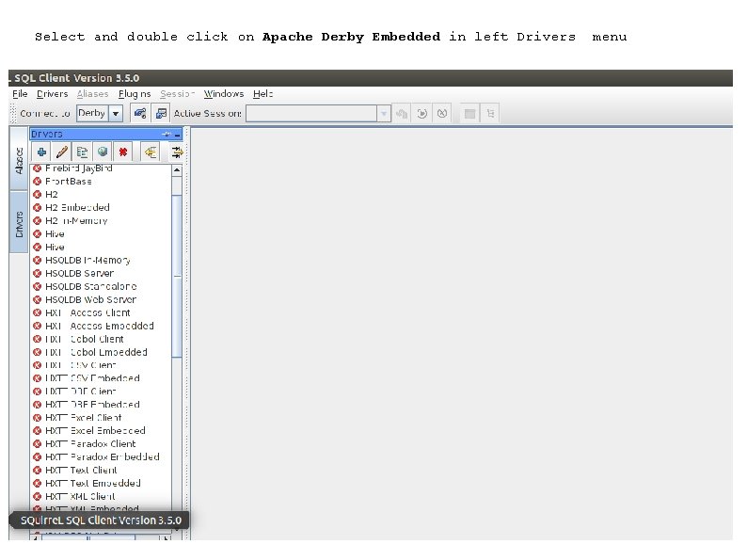Click the Active Session input field
747x560 pixels.
(311, 114)
